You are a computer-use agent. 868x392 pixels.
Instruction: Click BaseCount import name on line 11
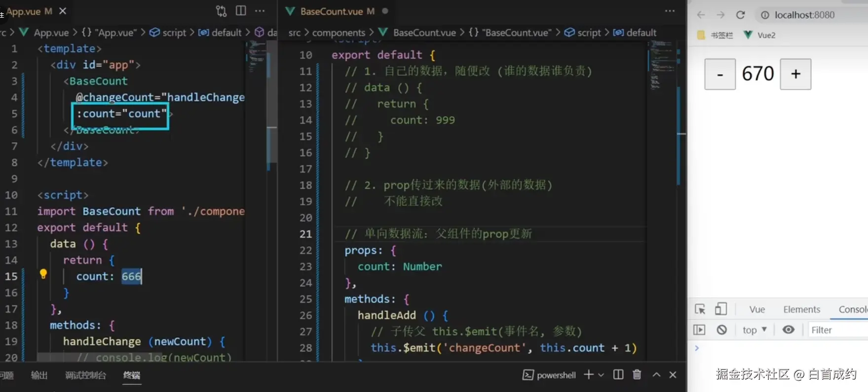point(112,211)
